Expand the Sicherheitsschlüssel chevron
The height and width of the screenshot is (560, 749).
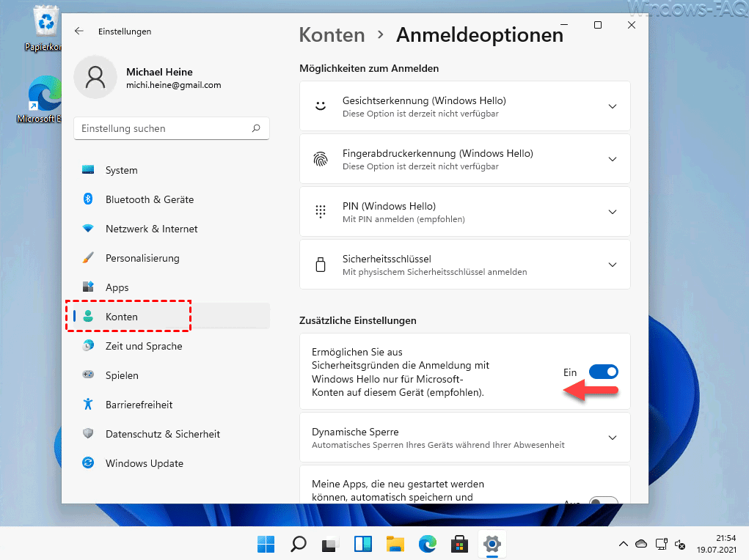[x=613, y=265]
